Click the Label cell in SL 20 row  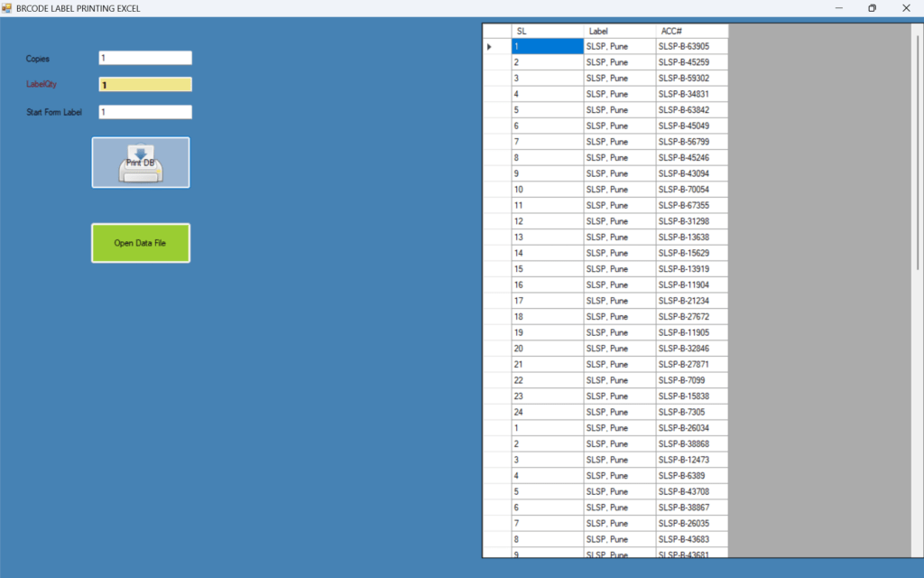pos(619,349)
